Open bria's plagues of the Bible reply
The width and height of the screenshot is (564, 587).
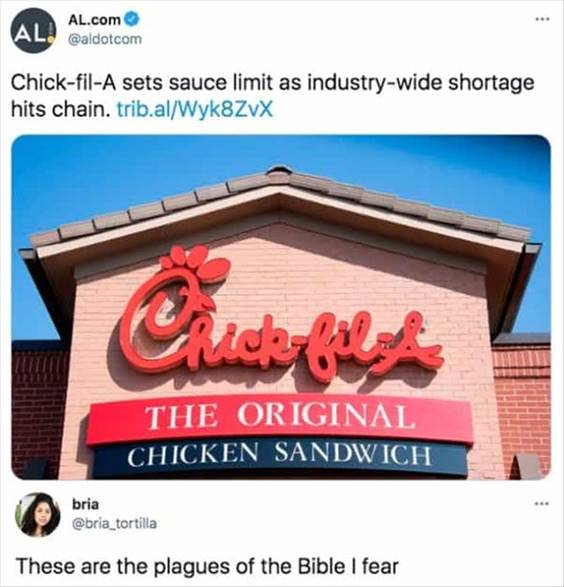point(207,566)
